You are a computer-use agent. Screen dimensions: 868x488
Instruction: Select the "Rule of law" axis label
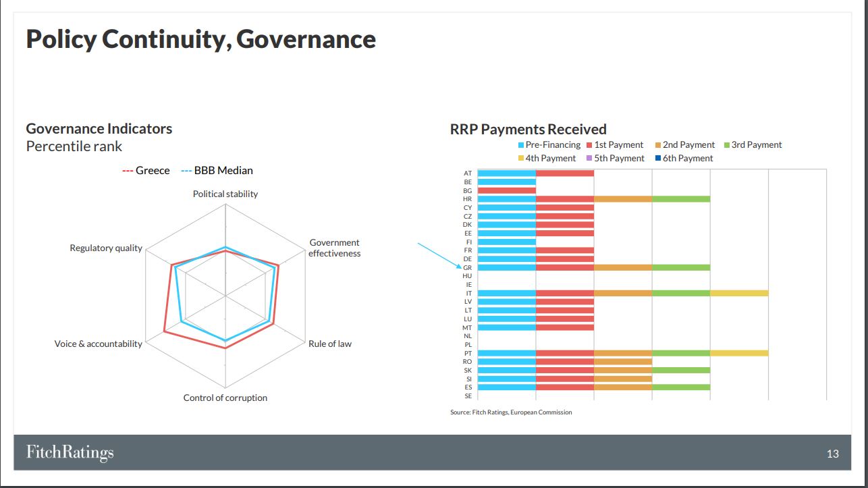[330, 344]
